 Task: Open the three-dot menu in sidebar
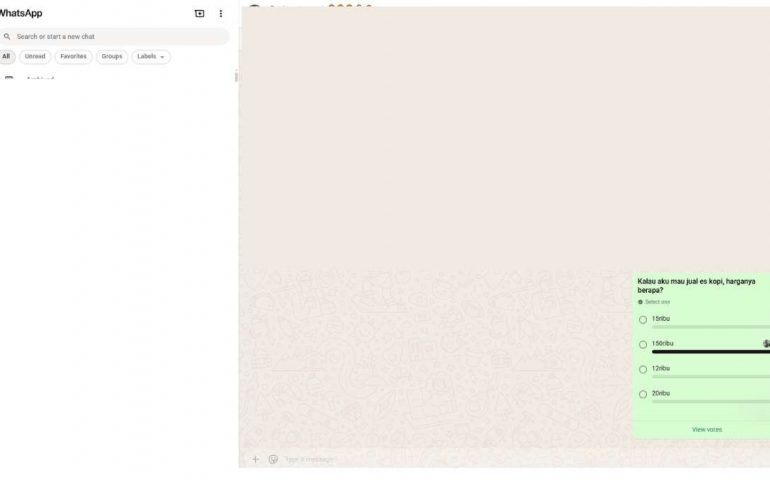pos(221,14)
